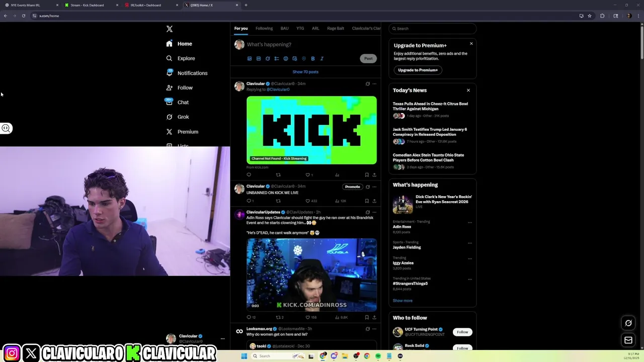
Task: Play the Adin Ross video clip
Action: (311, 275)
